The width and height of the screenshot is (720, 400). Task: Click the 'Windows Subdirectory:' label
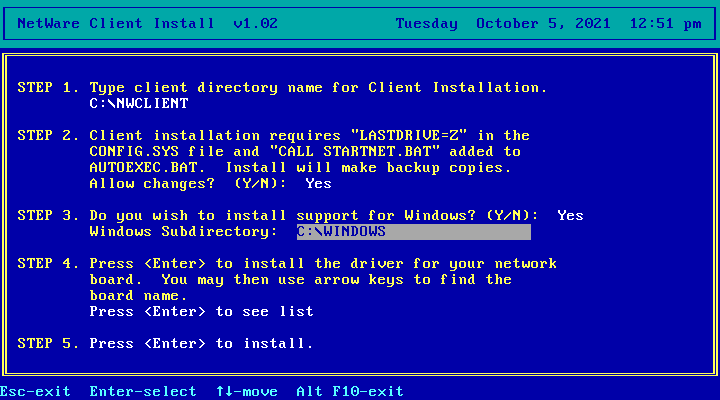pos(183,231)
